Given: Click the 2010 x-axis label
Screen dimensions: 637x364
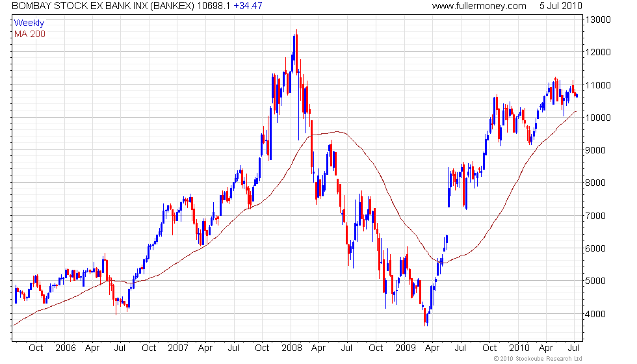Looking at the screenshot, I should coord(519,348).
